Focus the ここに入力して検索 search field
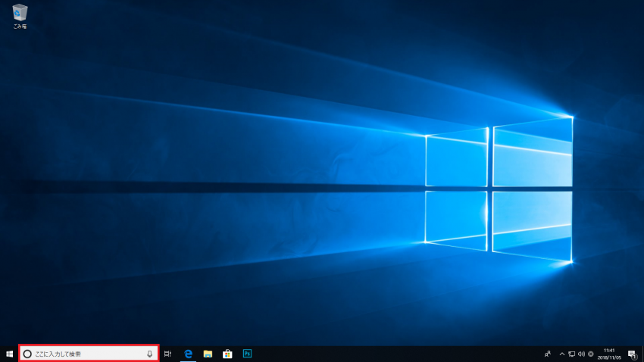 point(89,354)
